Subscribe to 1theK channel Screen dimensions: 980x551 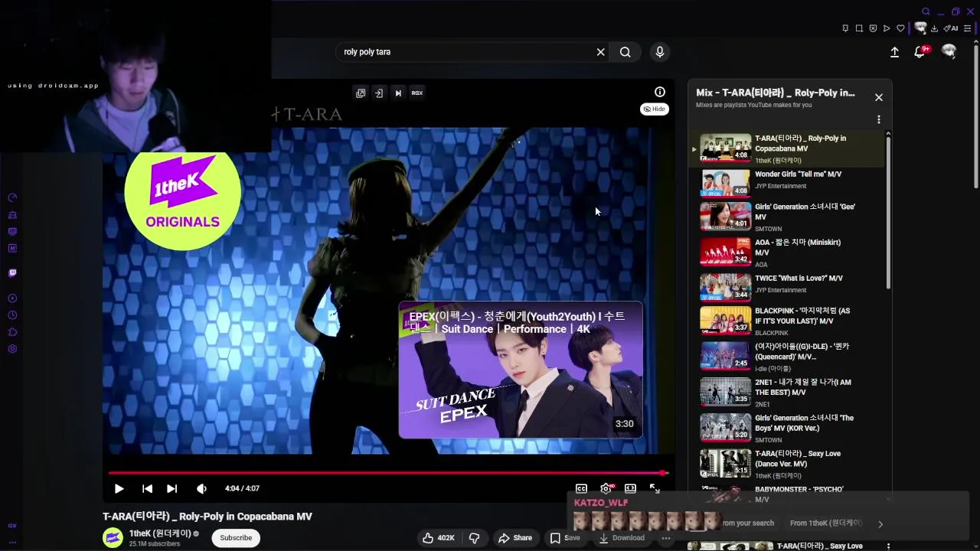click(236, 538)
